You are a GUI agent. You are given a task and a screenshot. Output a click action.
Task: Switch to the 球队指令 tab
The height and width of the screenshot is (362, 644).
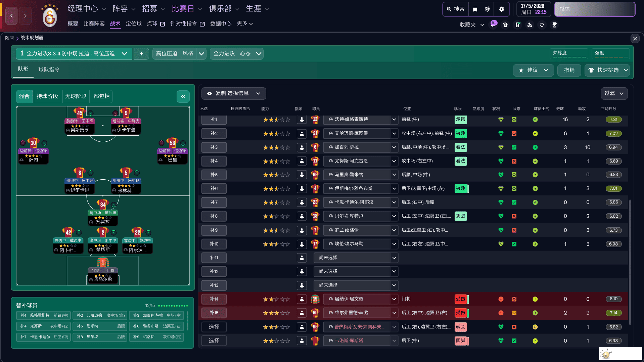49,70
